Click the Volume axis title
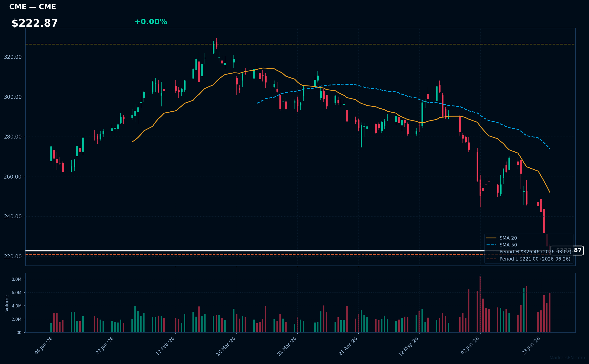 7,303
